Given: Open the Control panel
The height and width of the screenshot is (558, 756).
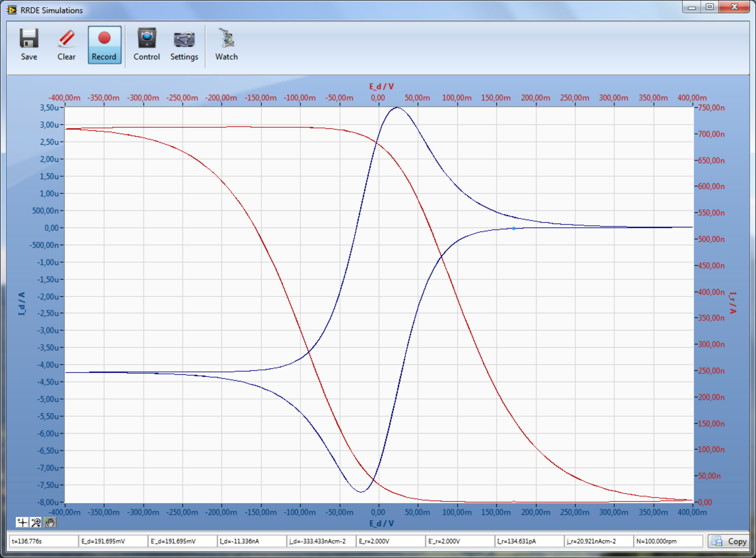Looking at the screenshot, I should click(x=147, y=45).
